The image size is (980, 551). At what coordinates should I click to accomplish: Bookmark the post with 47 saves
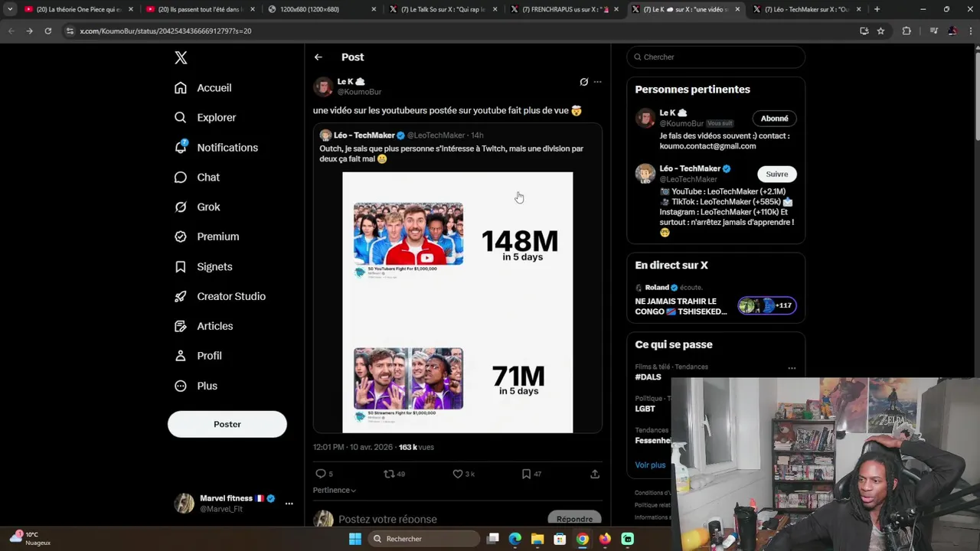[x=526, y=474]
